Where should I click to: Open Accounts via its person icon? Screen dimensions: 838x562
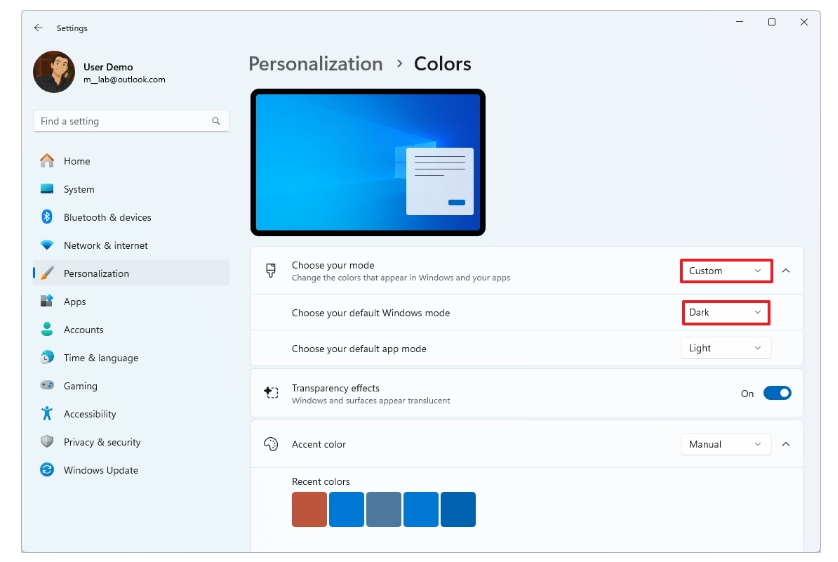pyautogui.click(x=47, y=329)
